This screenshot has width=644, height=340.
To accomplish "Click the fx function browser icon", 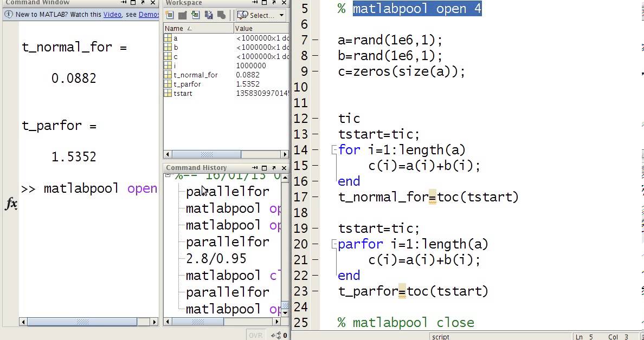I will (11, 204).
